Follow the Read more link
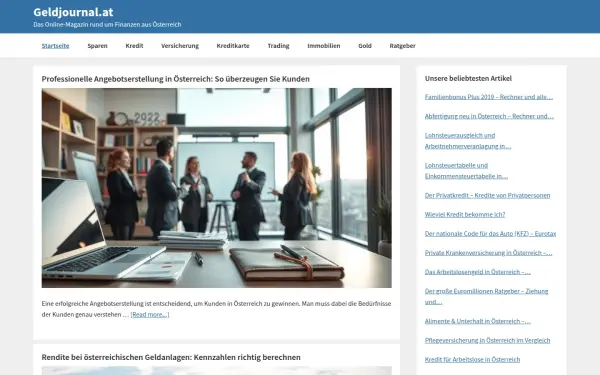The height and width of the screenshot is (375, 600). 150,315
